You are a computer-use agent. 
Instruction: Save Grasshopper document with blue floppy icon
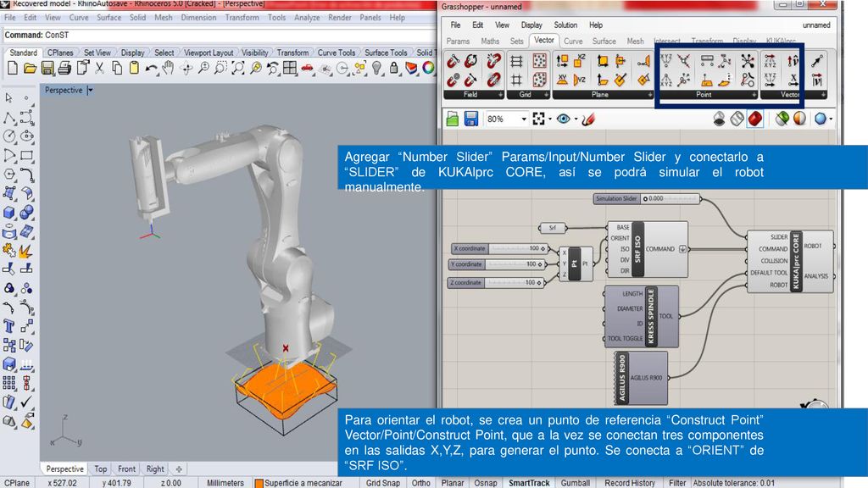click(470, 119)
